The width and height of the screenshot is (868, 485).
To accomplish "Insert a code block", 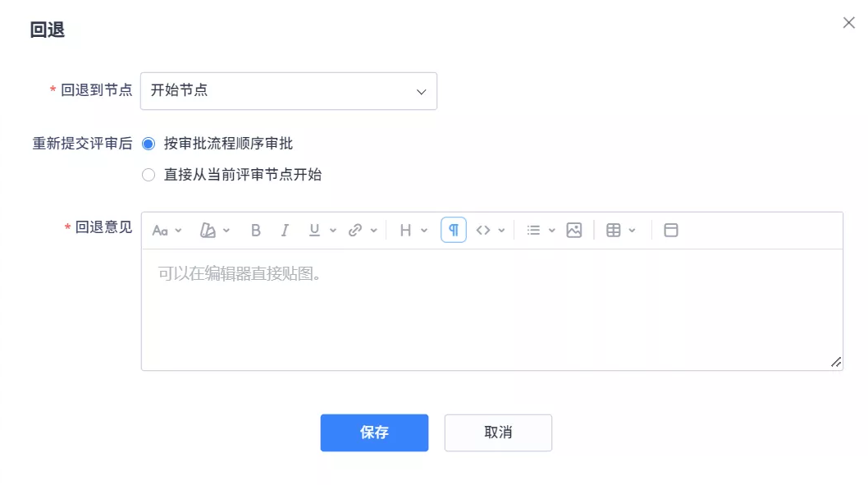I will [x=484, y=230].
